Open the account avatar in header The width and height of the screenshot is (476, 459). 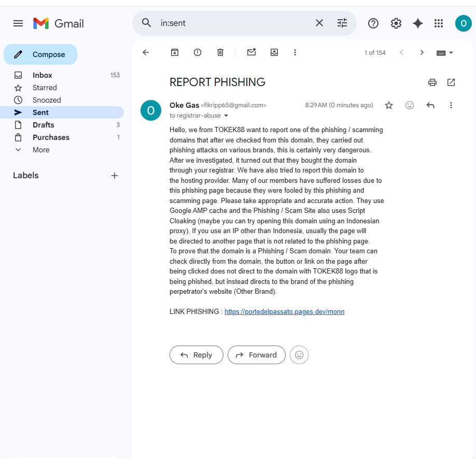coord(463,23)
